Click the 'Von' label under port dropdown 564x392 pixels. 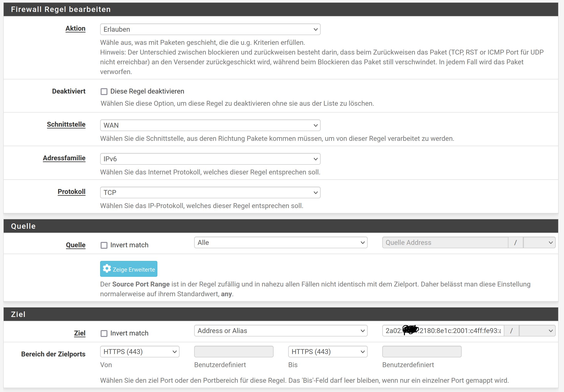(x=106, y=365)
